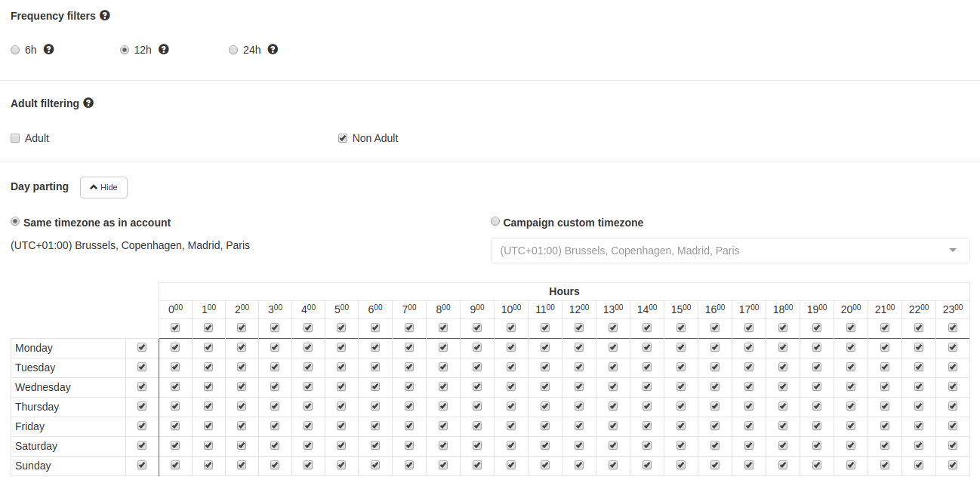Uncheck Wednesday at 9:00 checkbox
This screenshot has height=486, width=980.
tap(477, 387)
